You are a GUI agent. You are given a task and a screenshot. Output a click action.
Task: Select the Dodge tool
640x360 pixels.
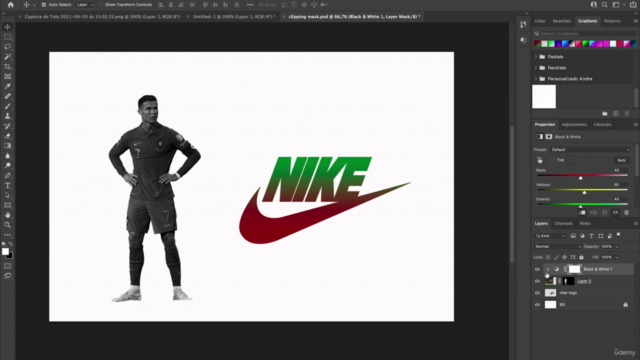point(7,165)
